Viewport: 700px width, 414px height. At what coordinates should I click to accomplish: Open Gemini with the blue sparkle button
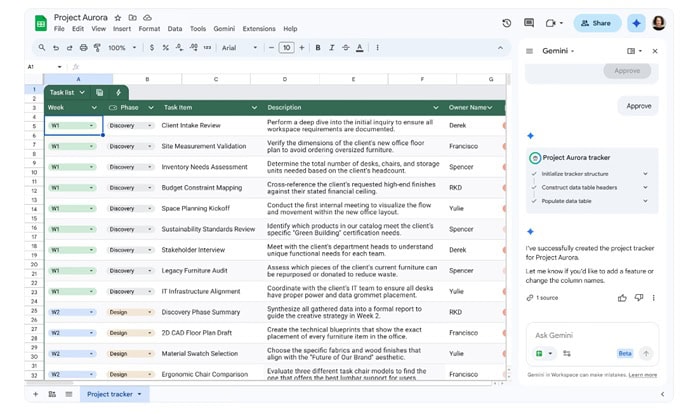pos(636,23)
